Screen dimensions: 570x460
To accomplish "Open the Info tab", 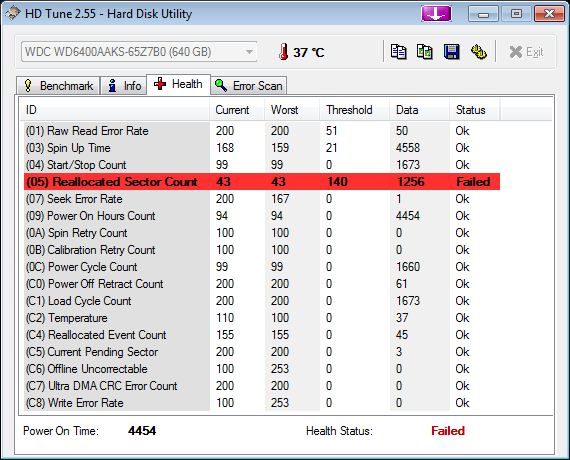I will tap(124, 86).
